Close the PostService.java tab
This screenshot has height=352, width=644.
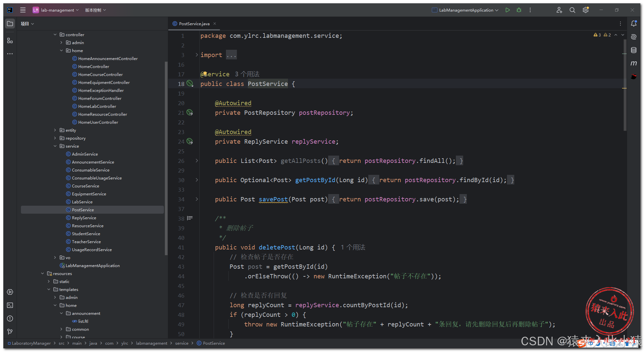click(215, 24)
